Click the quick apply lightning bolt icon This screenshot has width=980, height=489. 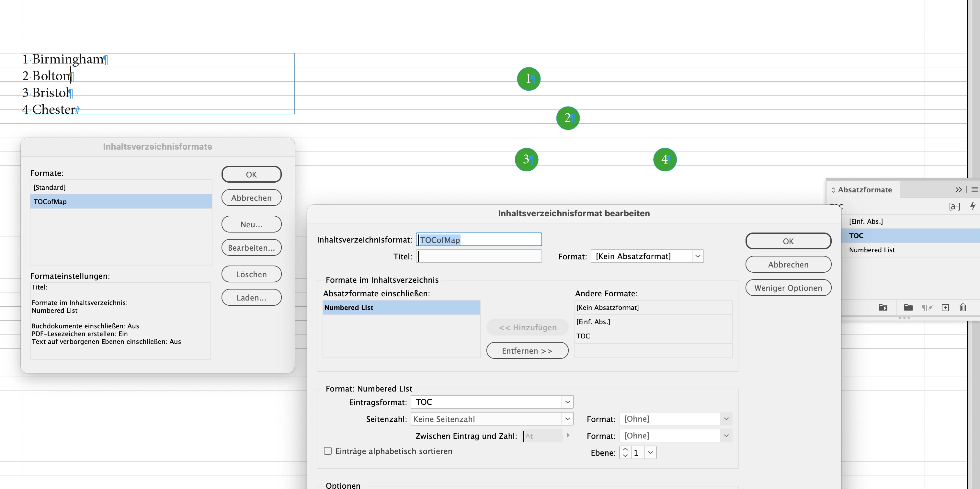[973, 206]
